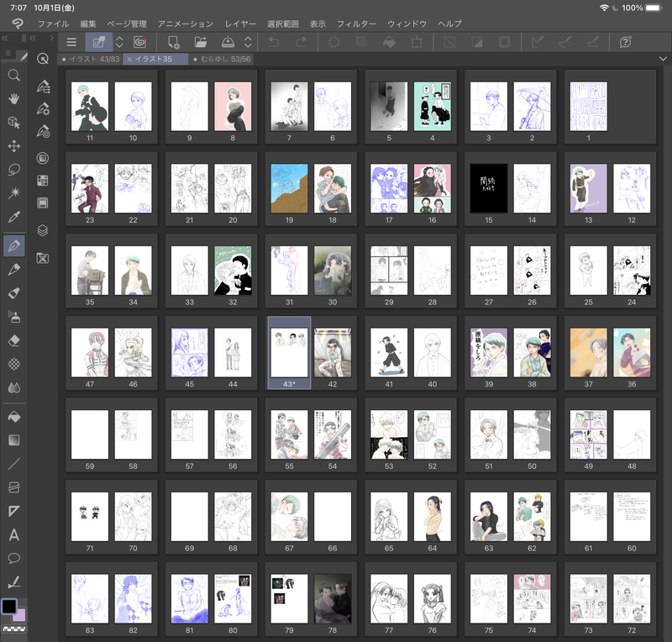
Task: Toggle Show selection border icon
Action: (505, 42)
